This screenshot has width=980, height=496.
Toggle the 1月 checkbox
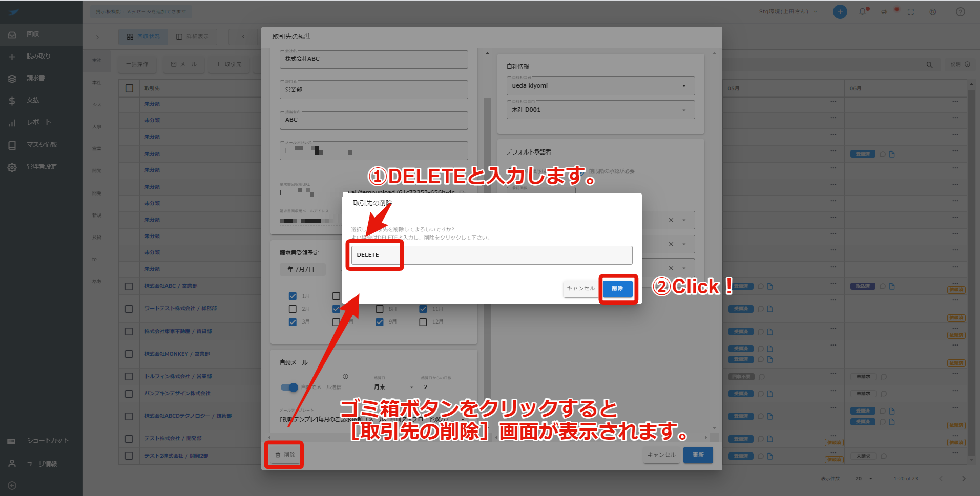coord(293,296)
